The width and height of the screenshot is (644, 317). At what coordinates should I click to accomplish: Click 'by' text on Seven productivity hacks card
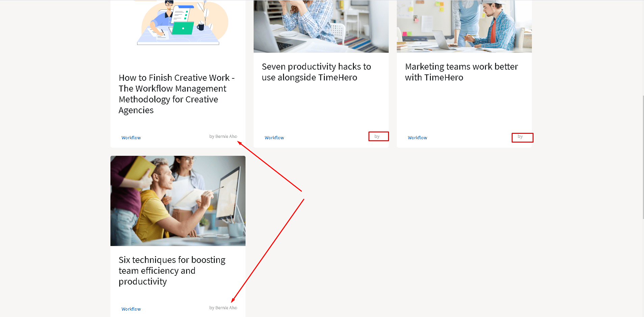tap(377, 137)
